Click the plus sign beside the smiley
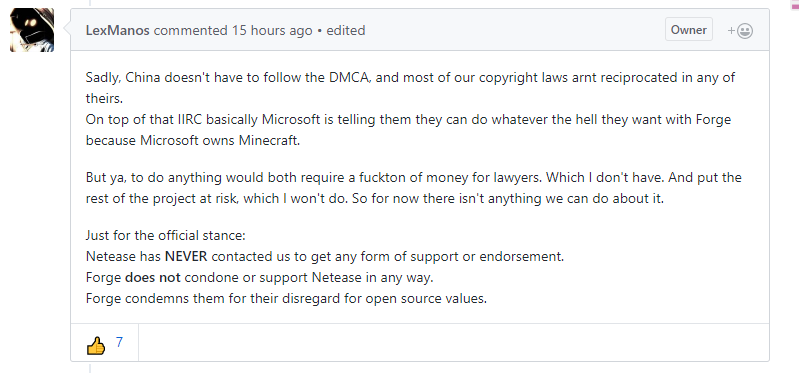Screen dimensions: 799x373 tap(731, 31)
